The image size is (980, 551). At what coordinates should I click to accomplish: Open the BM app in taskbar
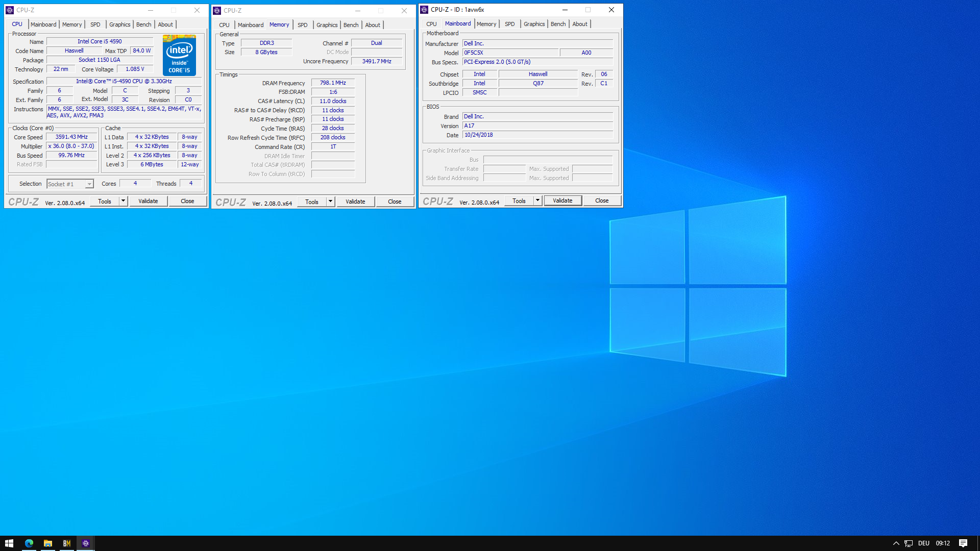click(x=67, y=543)
